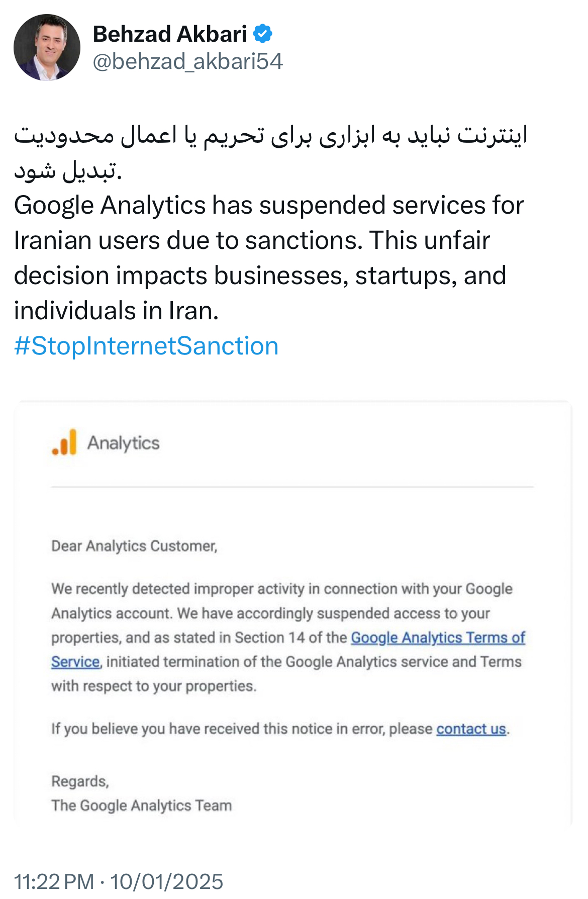Image resolution: width=588 pixels, height=899 pixels.
Task: Click the "contact us" link
Action: tap(471, 729)
